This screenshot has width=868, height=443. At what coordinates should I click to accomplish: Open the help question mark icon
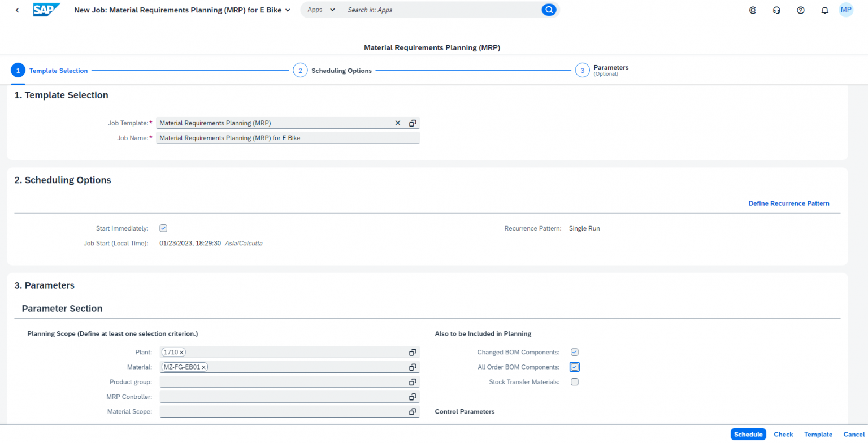click(800, 10)
